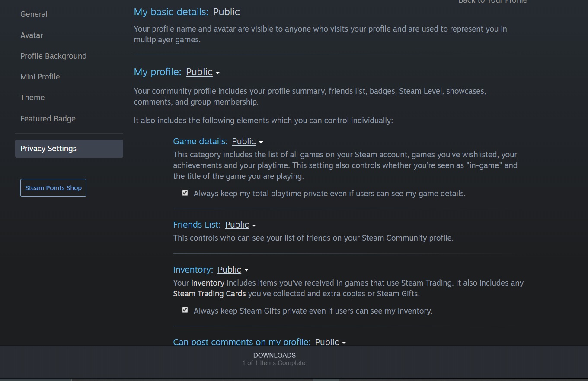This screenshot has height=381, width=588.
Task: Click the bold 'inventory' link in description
Action: coord(208,283)
